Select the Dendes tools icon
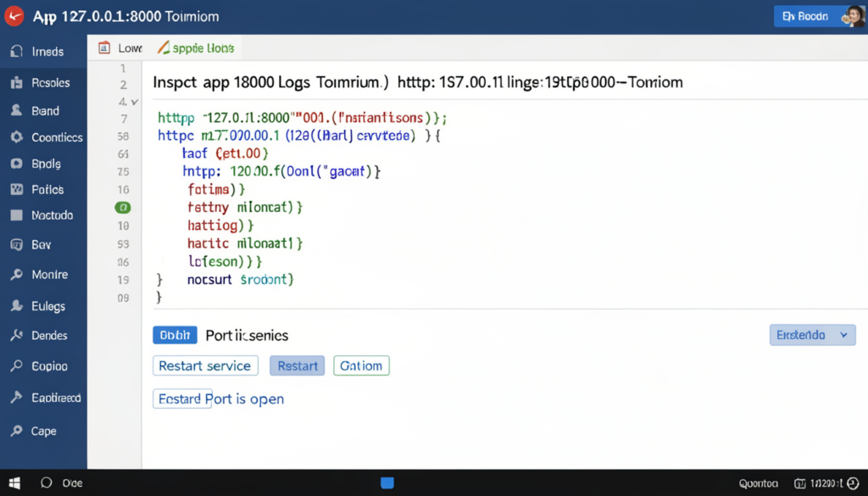 (16, 336)
